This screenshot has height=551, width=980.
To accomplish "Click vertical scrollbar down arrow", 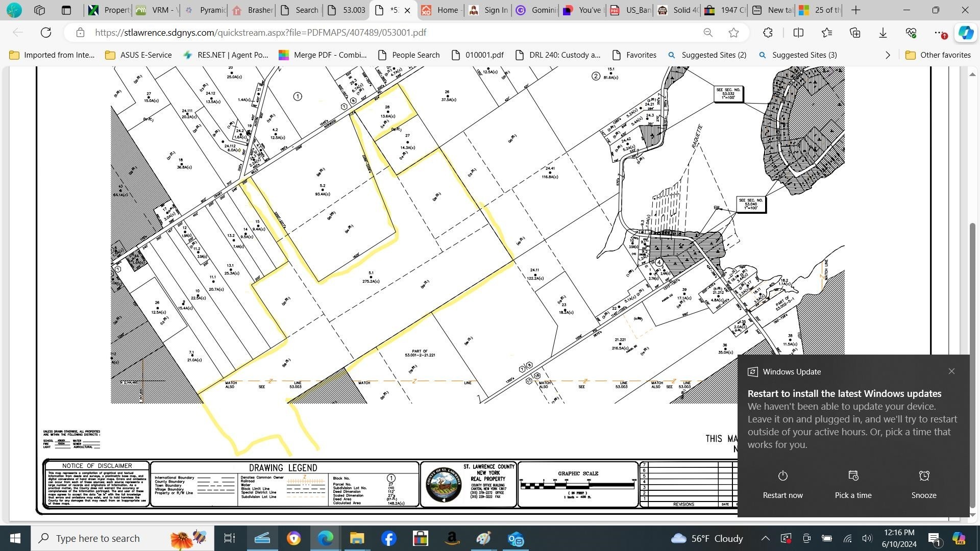I will tap(972, 515).
